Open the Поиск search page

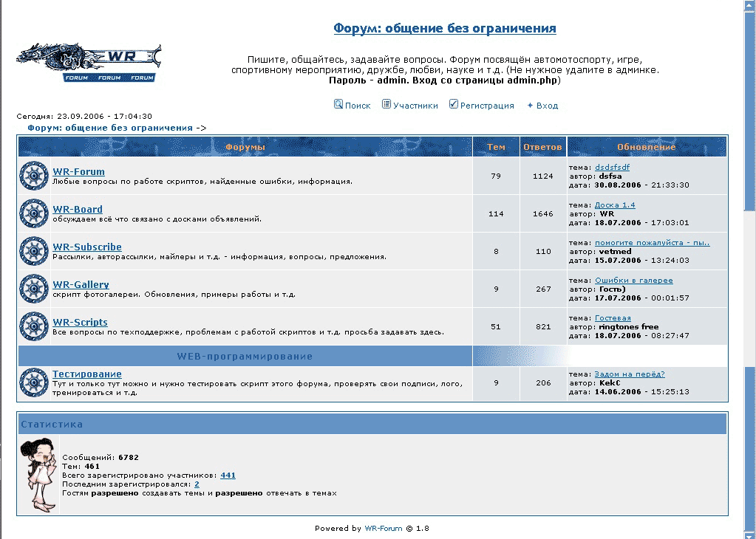358,106
